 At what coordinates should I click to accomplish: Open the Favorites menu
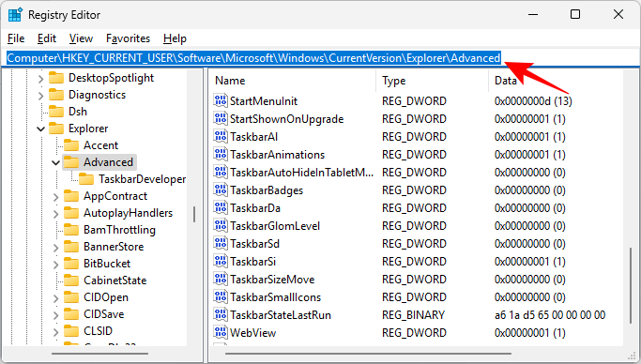pyautogui.click(x=128, y=38)
